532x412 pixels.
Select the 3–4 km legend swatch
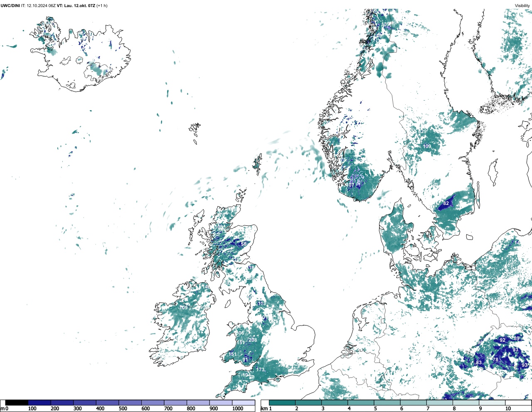(x=335, y=403)
